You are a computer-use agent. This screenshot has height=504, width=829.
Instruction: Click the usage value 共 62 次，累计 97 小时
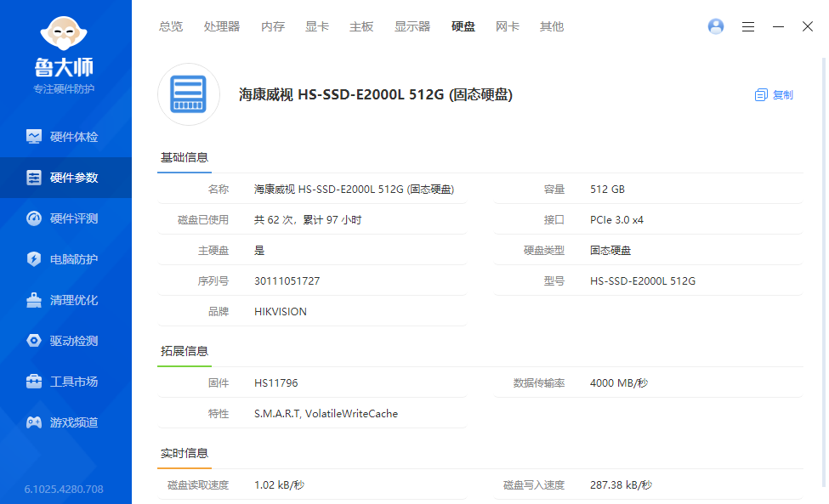pyautogui.click(x=308, y=220)
